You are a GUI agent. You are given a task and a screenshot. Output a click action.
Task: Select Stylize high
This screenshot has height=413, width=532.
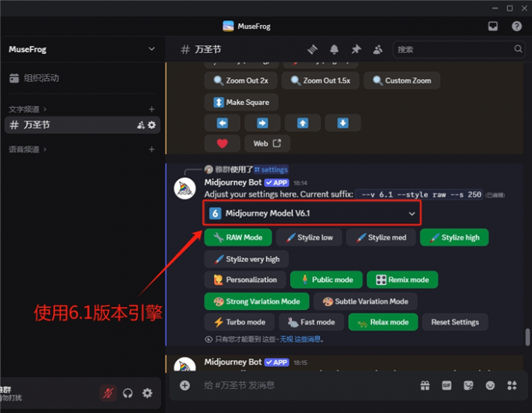[455, 237]
